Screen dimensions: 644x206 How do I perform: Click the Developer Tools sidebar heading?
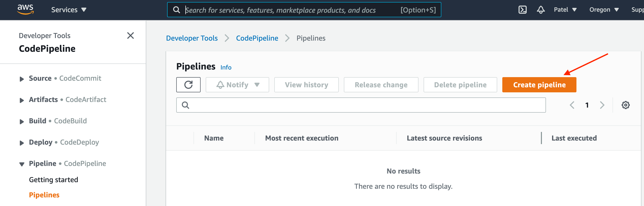point(45,36)
